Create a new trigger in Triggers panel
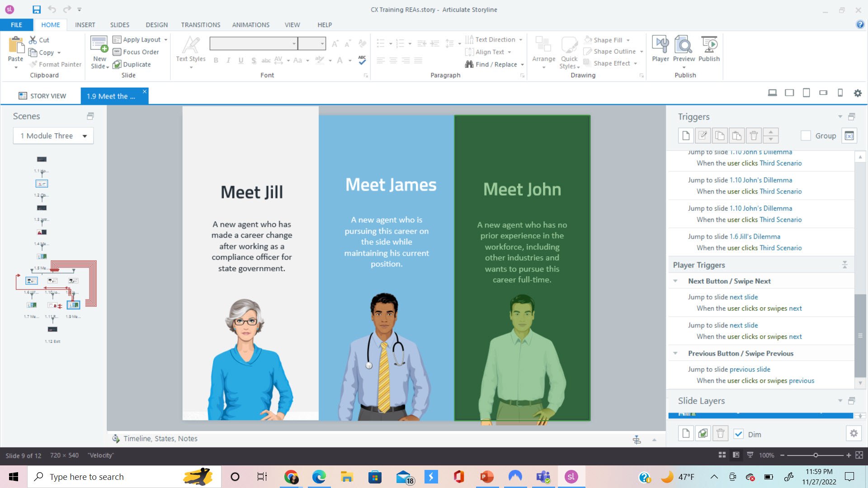Viewport: 868px width, 488px height. pos(686,136)
